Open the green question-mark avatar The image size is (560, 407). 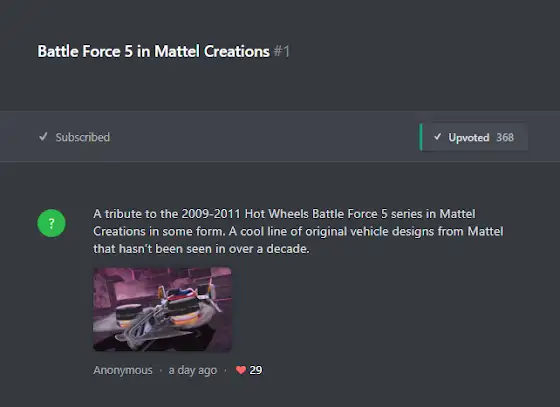click(x=51, y=223)
